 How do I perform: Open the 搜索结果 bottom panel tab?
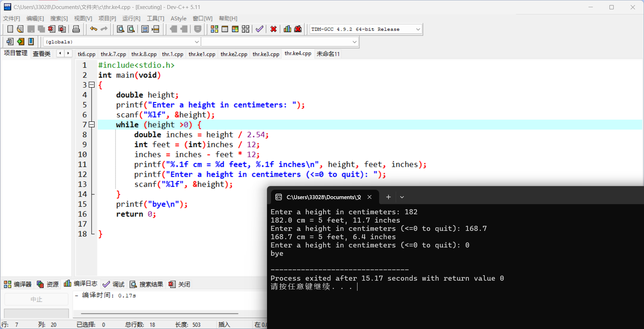click(x=147, y=284)
